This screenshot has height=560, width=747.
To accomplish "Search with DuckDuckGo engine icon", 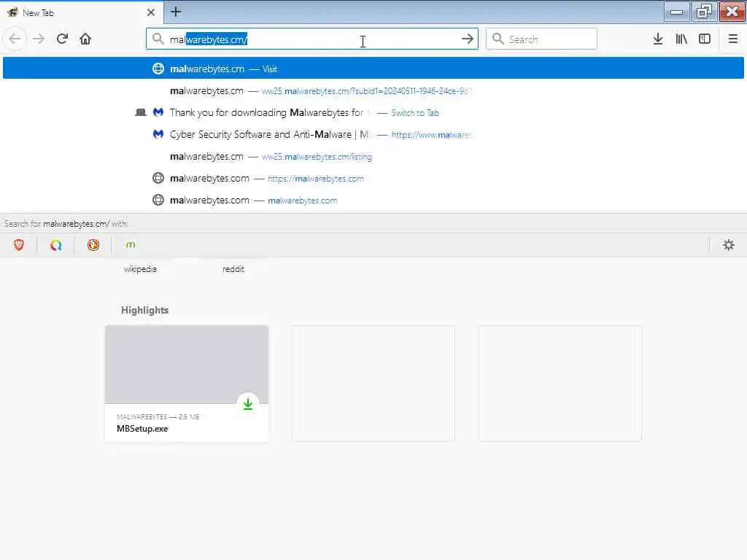I will tap(93, 245).
